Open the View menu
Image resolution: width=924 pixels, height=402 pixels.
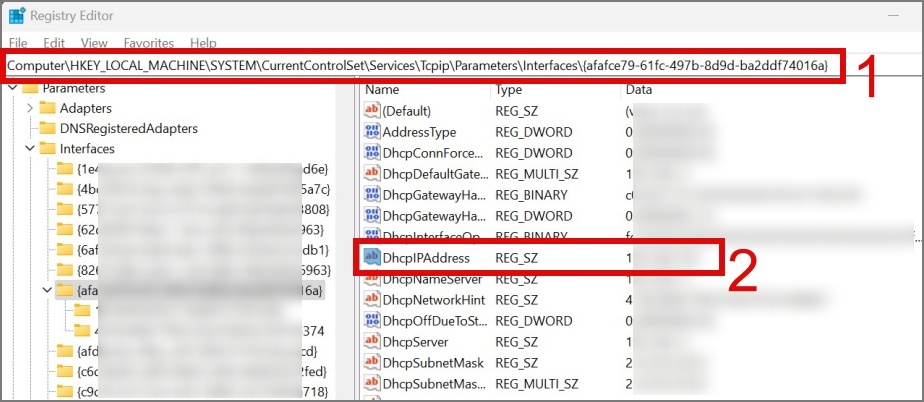tap(94, 43)
